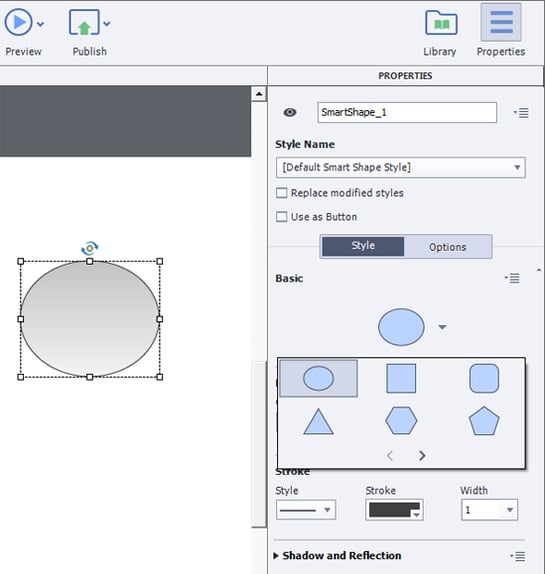Enable Replace modified styles checkbox

[x=281, y=193]
